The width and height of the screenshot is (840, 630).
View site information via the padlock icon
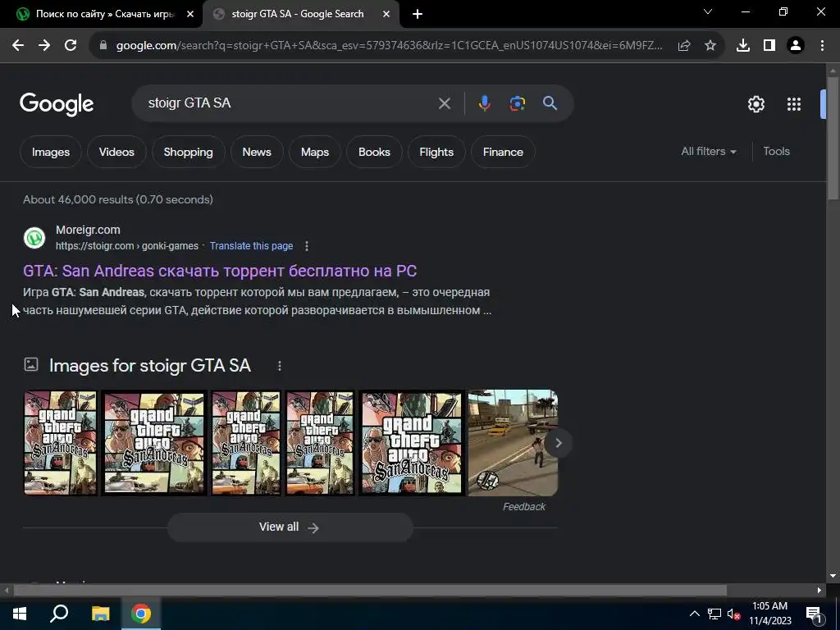[103, 46]
